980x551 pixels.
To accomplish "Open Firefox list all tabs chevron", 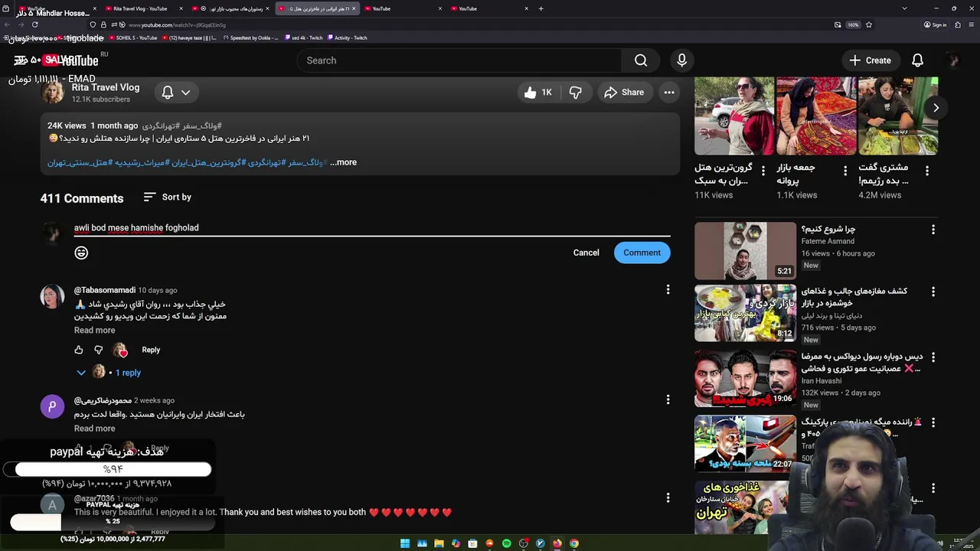I will (x=904, y=8).
